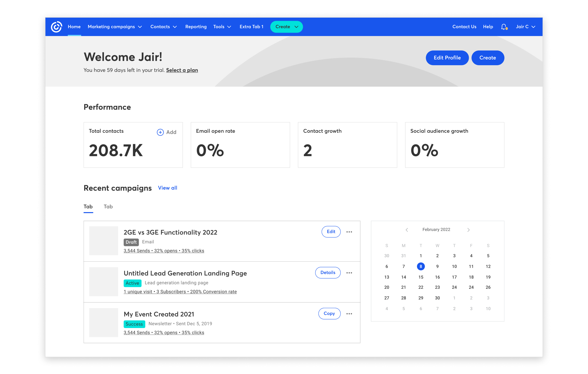Expand the Tools dropdown menu
The width and height of the screenshot is (588, 374).
coord(222,27)
